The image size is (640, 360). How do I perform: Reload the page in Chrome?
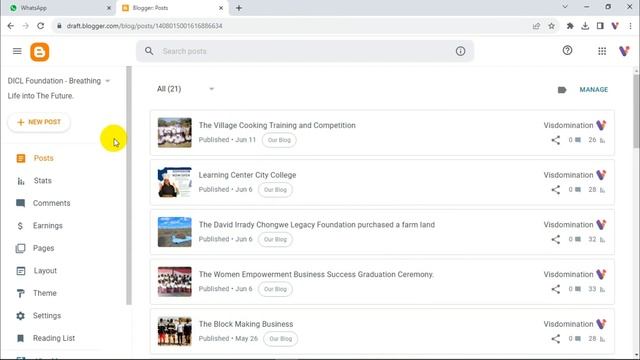pos(40,26)
